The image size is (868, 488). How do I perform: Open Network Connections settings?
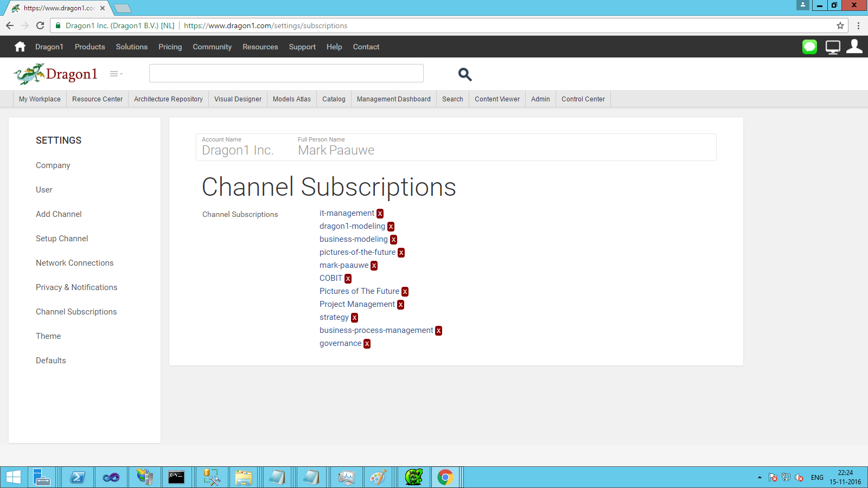[x=75, y=263]
